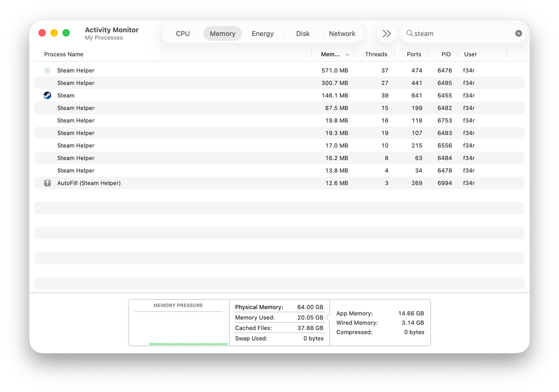Switch to the CPU tab
559x392 pixels.
183,33
